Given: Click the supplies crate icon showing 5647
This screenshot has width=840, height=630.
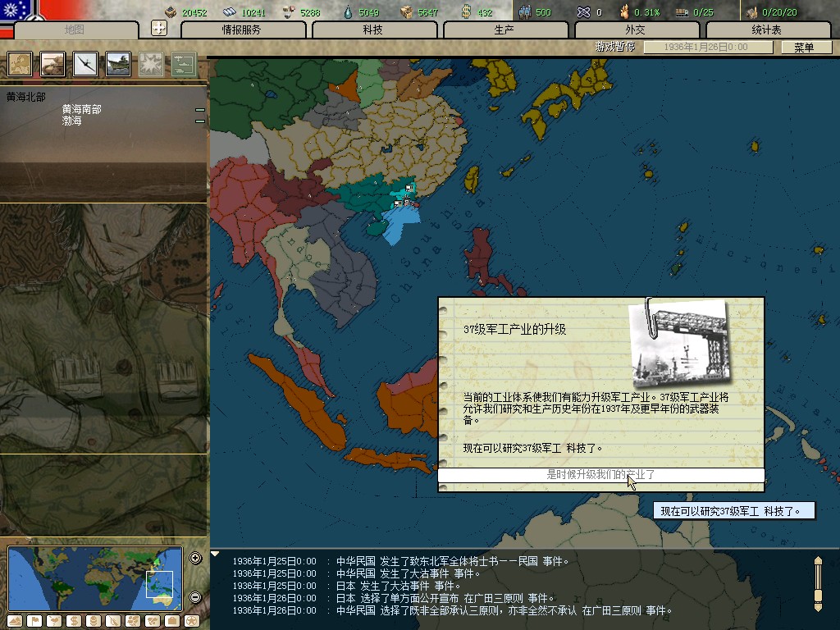Looking at the screenshot, I should tap(407, 11).
